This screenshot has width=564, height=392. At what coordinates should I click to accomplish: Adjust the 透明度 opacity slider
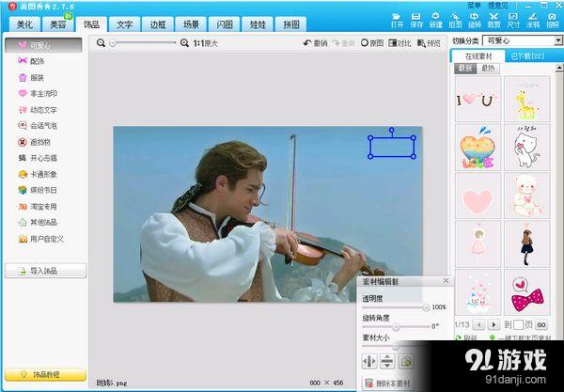coord(426,307)
